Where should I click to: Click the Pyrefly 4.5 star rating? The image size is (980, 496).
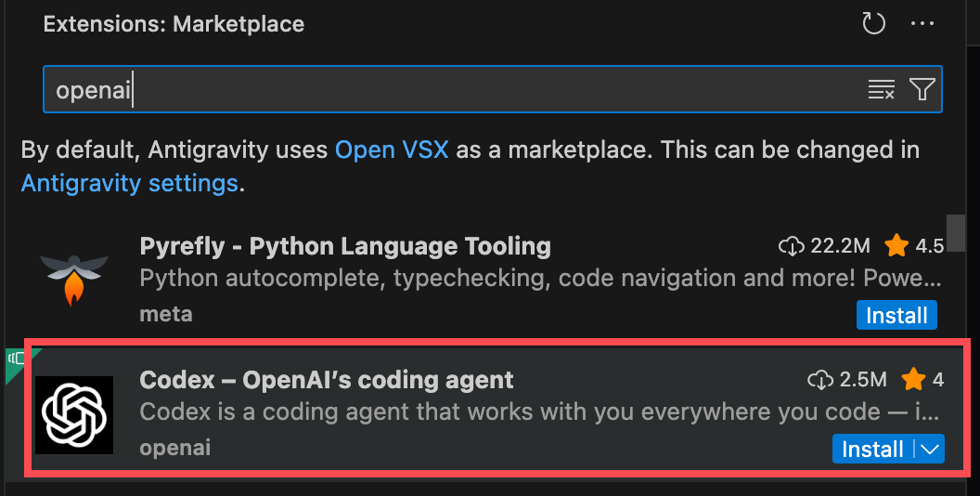tap(896, 246)
